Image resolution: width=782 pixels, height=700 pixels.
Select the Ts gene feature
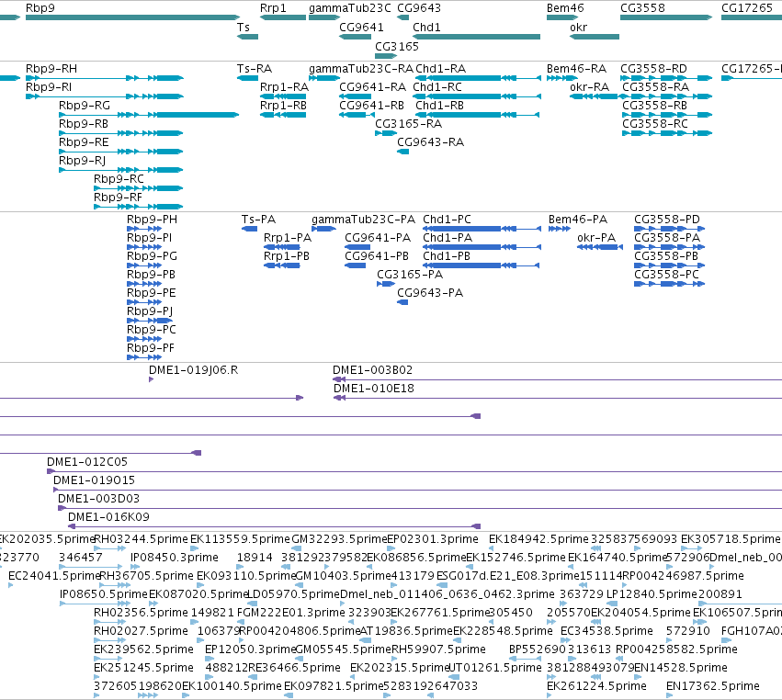click(247, 37)
